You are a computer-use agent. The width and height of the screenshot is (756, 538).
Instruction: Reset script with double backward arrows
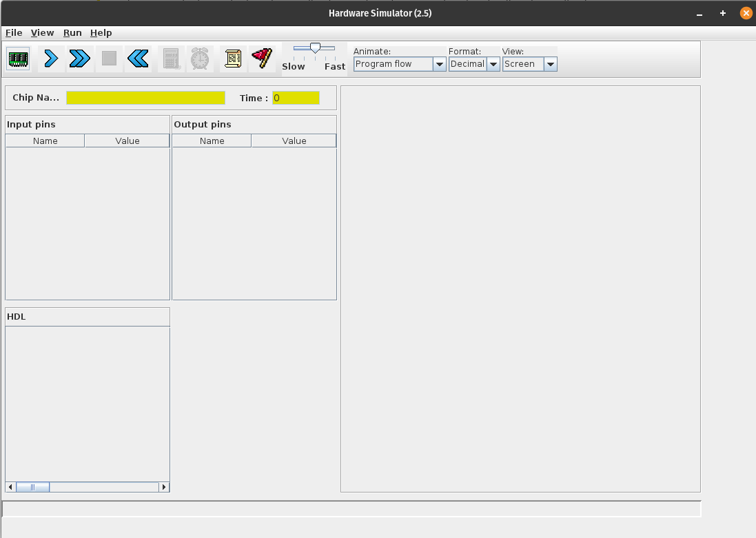(x=138, y=59)
